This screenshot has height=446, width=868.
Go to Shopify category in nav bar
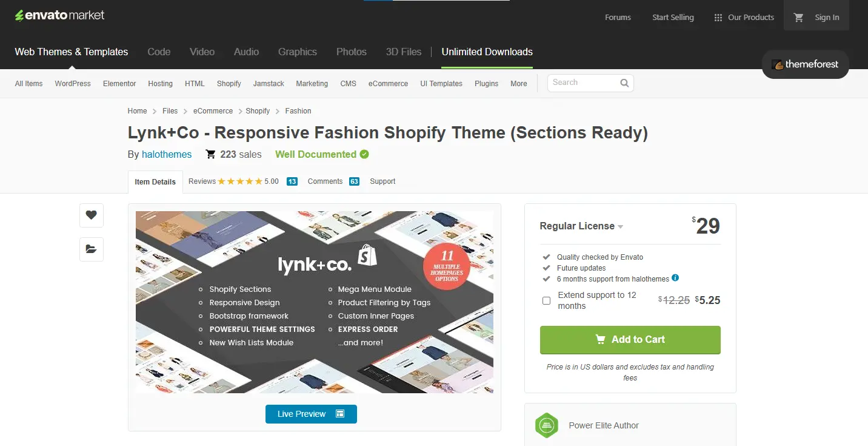coord(229,84)
